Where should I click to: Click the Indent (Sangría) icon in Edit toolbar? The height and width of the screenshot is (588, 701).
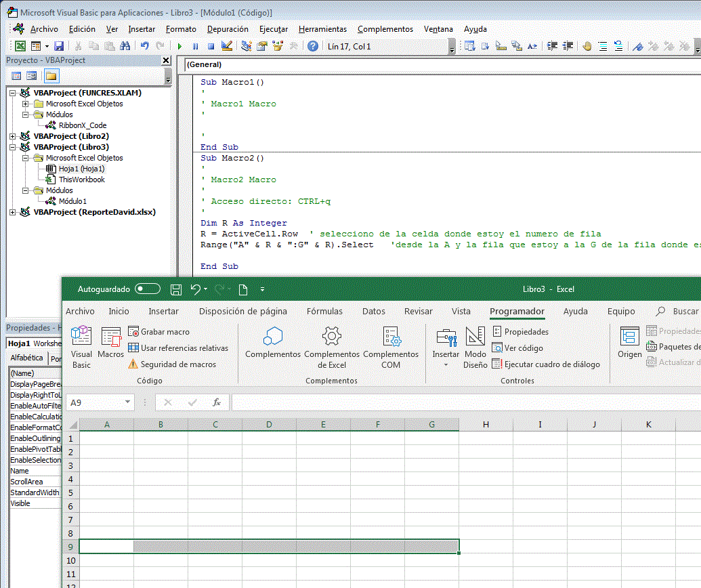[x=552, y=46]
